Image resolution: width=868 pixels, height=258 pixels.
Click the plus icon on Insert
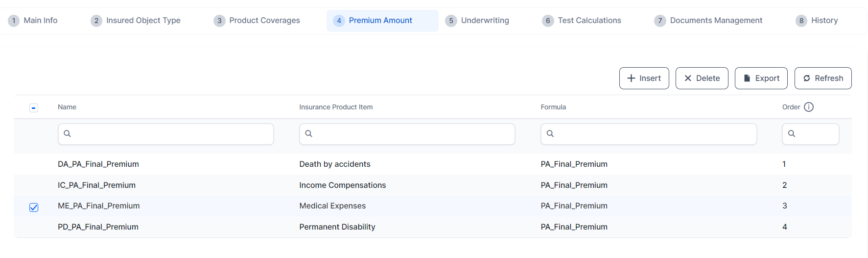click(x=631, y=78)
